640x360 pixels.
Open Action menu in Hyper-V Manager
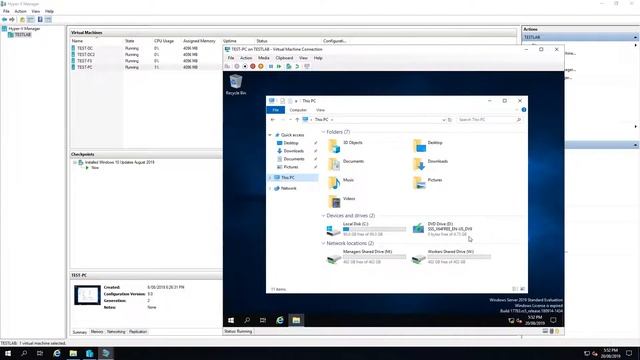(x=20, y=11)
